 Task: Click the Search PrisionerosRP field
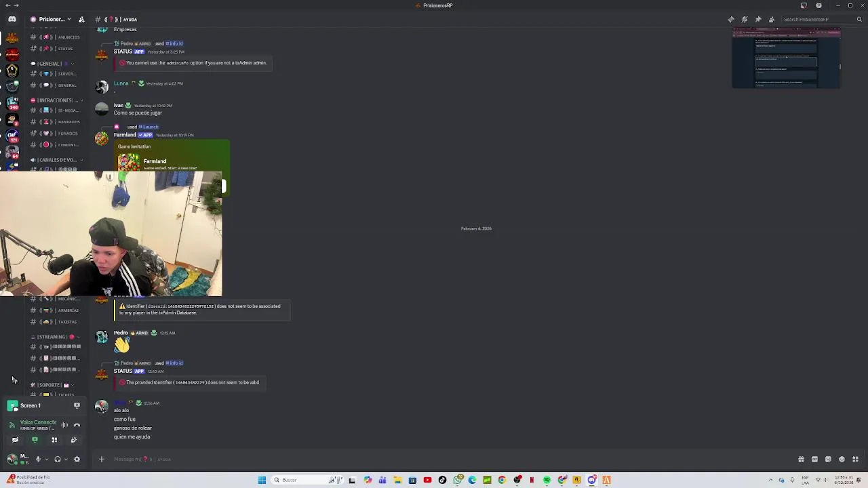[x=821, y=19]
